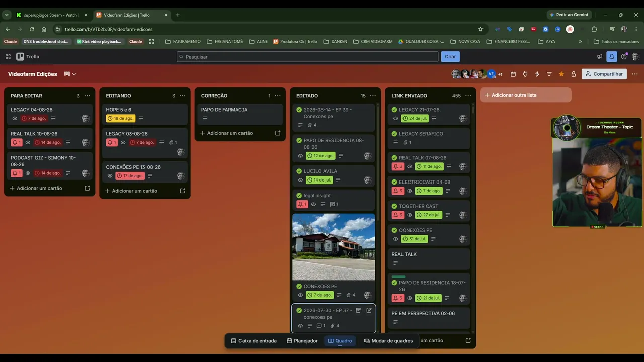Click green label on PAPO DE RESIDENCIA 18-07-26
This screenshot has width=644, height=362.
click(398, 277)
